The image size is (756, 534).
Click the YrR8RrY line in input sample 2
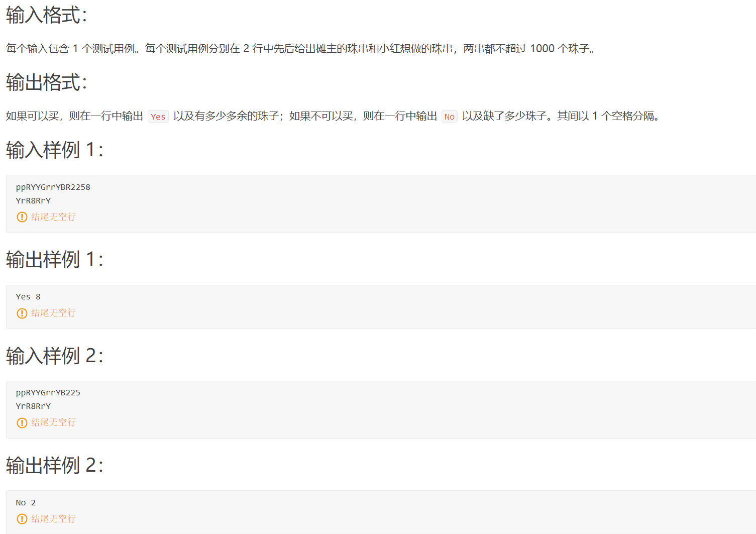tap(33, 406)
